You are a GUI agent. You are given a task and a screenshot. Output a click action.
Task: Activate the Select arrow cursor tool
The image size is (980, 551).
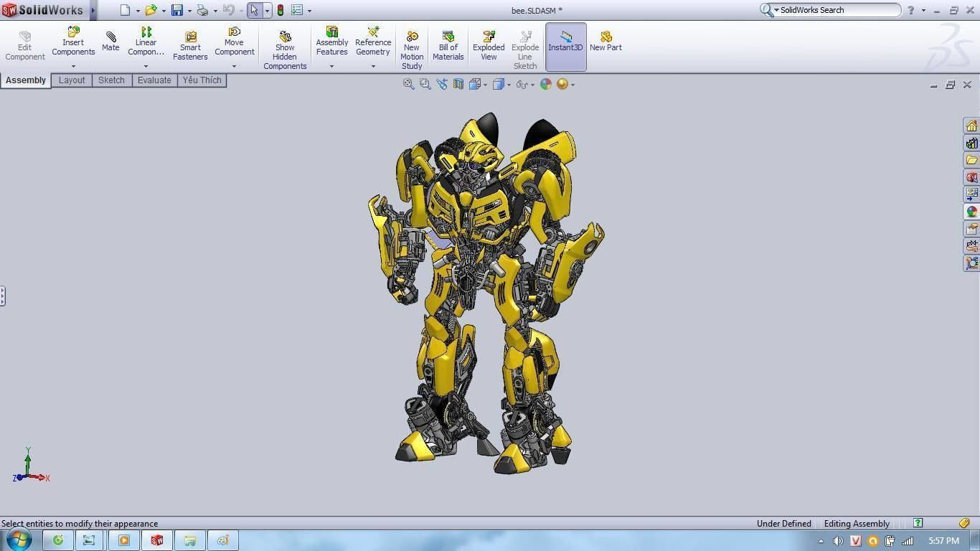point(254,10)
